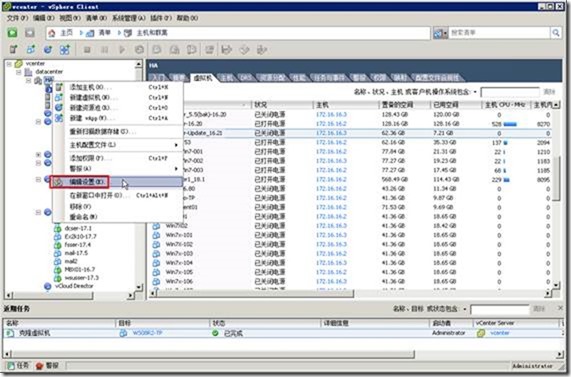Click the VM icon beside Win7x-104
The width and height of the screenshot is (571, 377).
(x=156, y=263)
